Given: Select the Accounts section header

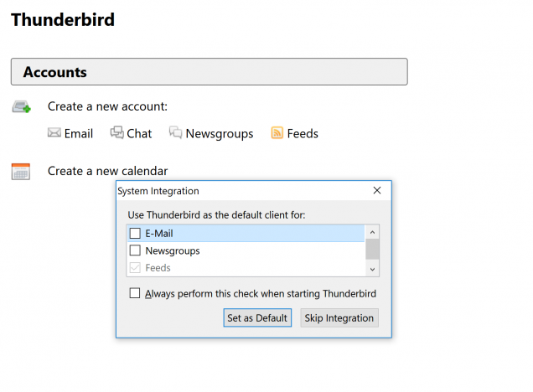Looking at the screenshot, I should coord(209,72).
